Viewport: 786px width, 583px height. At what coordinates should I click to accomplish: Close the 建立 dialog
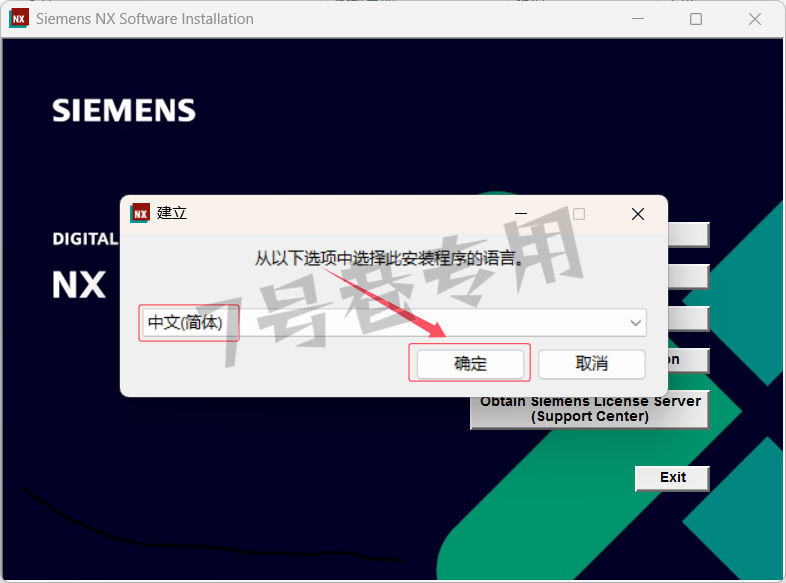click(x=638, y=214)
